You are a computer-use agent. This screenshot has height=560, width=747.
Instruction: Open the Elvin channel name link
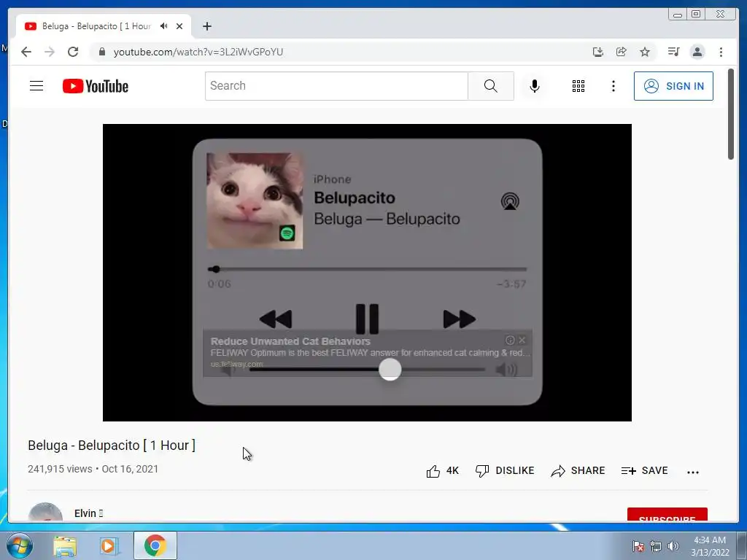pyautogui.click(x=88, y=513)
